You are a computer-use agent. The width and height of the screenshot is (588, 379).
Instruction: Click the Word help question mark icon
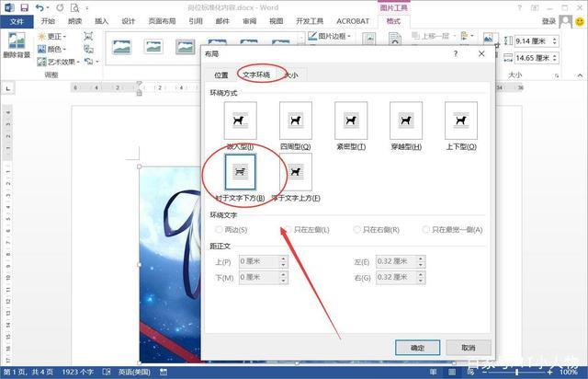pos(520,7)
